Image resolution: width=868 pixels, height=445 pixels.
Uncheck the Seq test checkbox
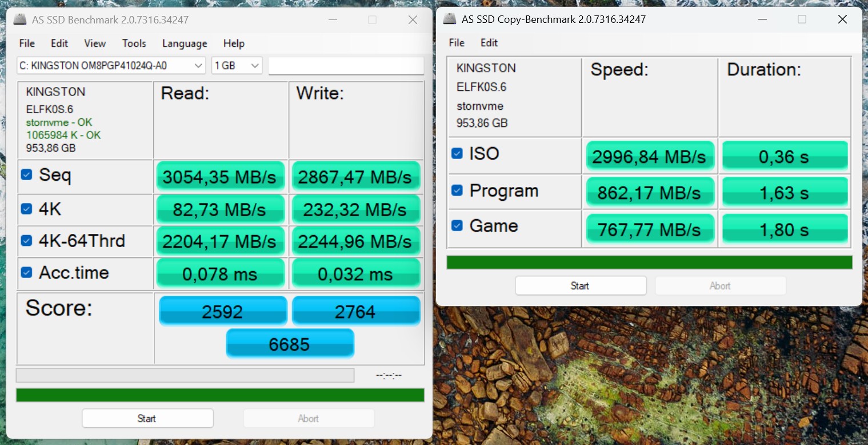click(x=26, y=175)
